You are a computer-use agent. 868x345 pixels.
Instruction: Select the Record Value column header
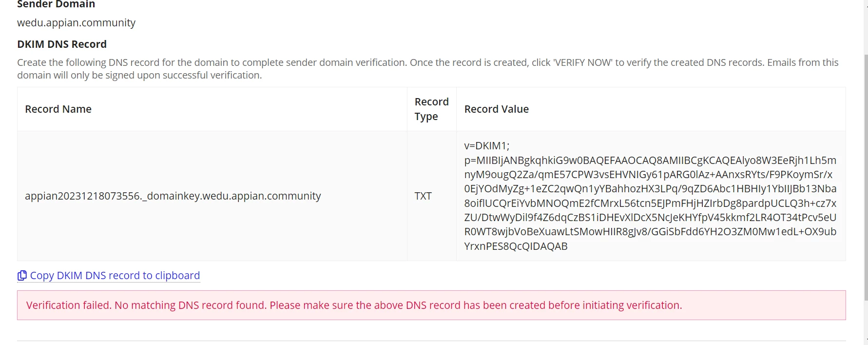[496, 109]
